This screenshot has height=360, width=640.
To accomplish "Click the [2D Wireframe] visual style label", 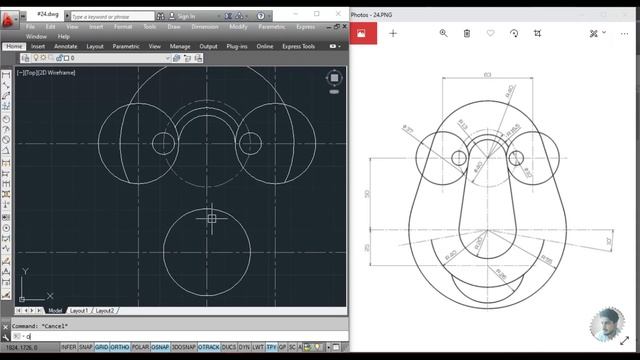I will 56,73.
